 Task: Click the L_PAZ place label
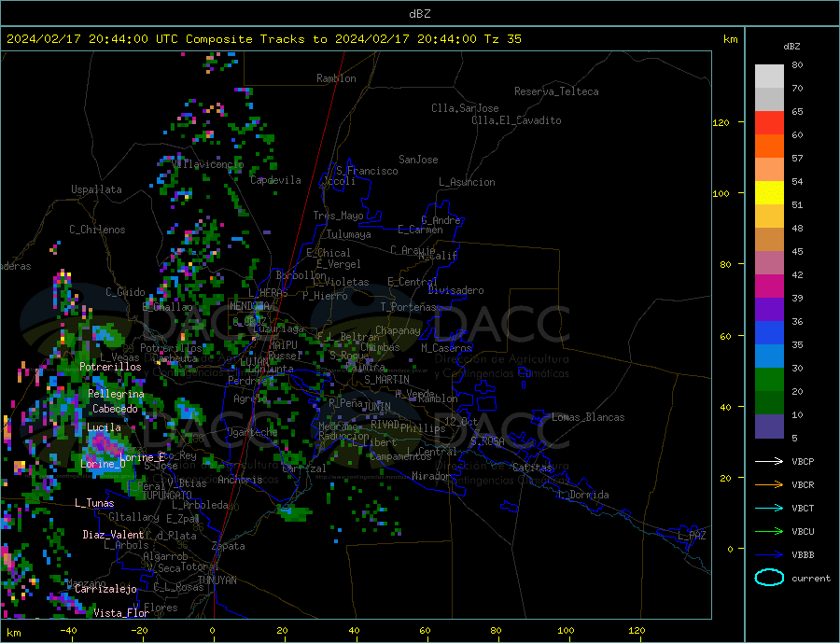692,536
